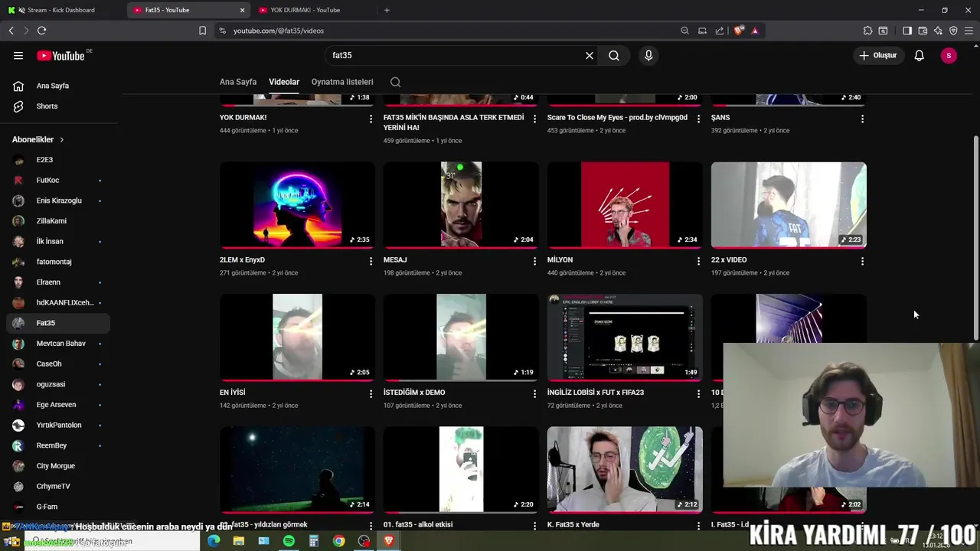Open options for İNGİLİZ LOBİSİ x FUT x FIFA23
The image size is (980, 551).
(x=698, y=393)
